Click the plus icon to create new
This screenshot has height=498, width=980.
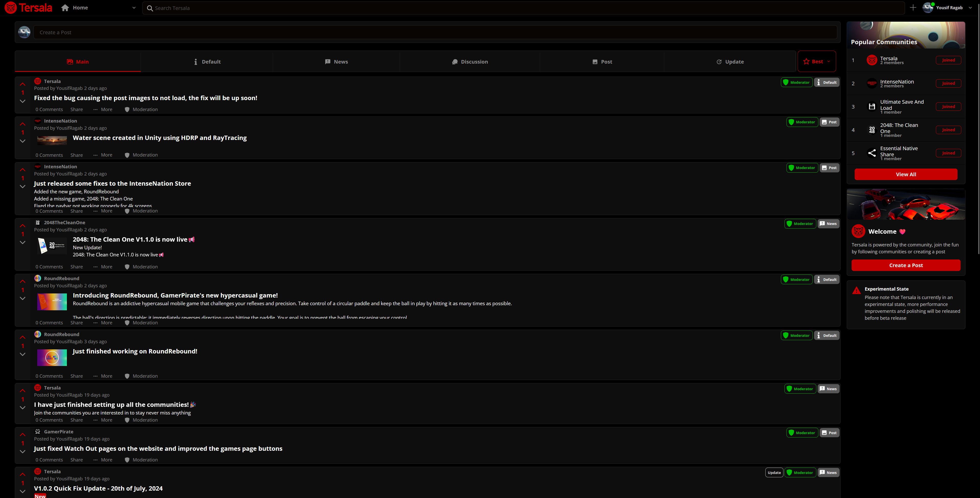click(913, 8)
